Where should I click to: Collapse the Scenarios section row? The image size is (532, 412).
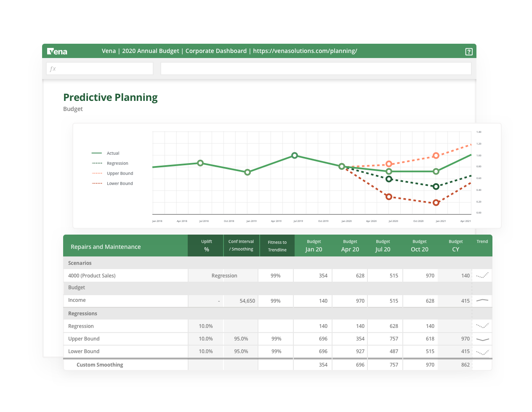pyautogui.click(x=79, y=263)
